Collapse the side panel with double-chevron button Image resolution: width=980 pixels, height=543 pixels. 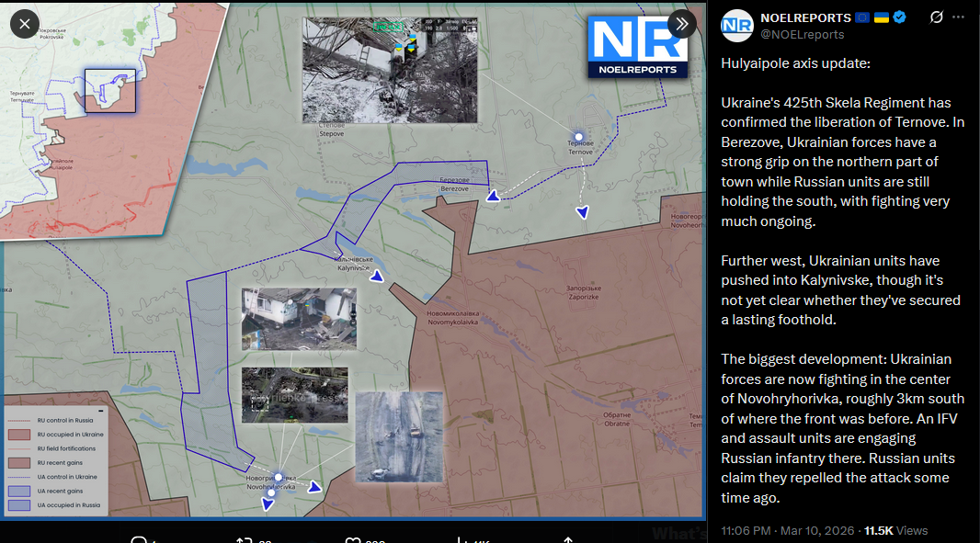coord(682,25)
